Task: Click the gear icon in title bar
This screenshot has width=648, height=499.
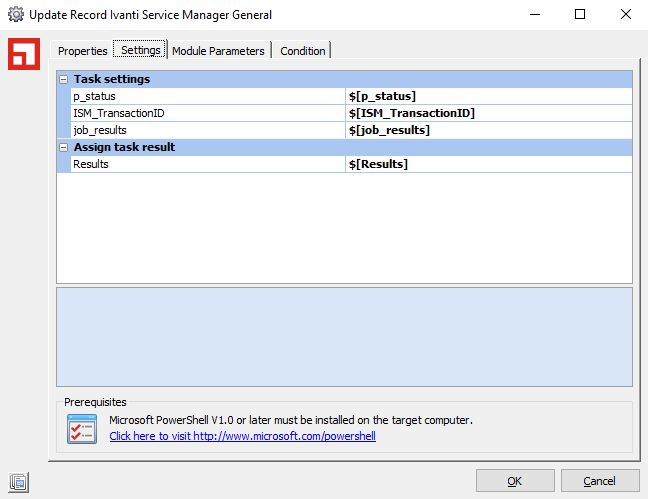Action: click(16, 14)
